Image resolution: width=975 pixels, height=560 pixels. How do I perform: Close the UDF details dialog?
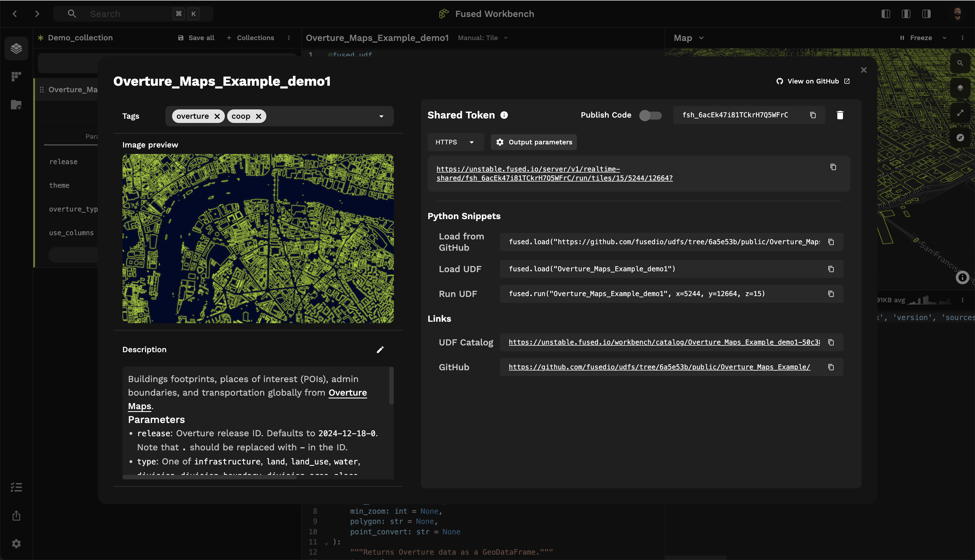click(x=864, y=70)
